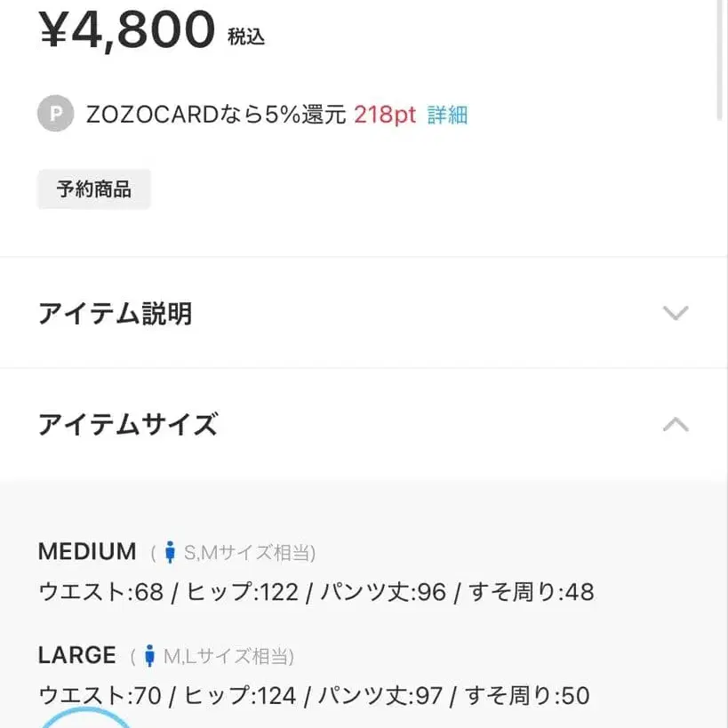
Task: Select the アイテム説明 heading
Action: [x=116, y=314]
